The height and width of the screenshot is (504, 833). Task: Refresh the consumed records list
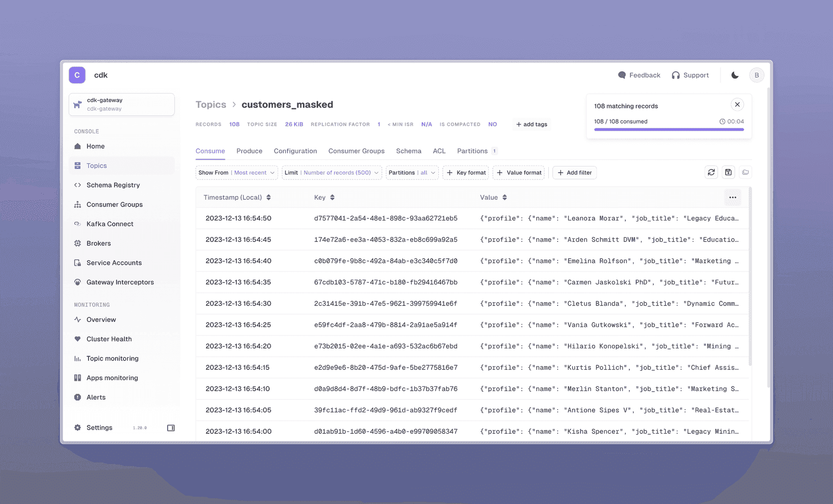click(711, 172)
